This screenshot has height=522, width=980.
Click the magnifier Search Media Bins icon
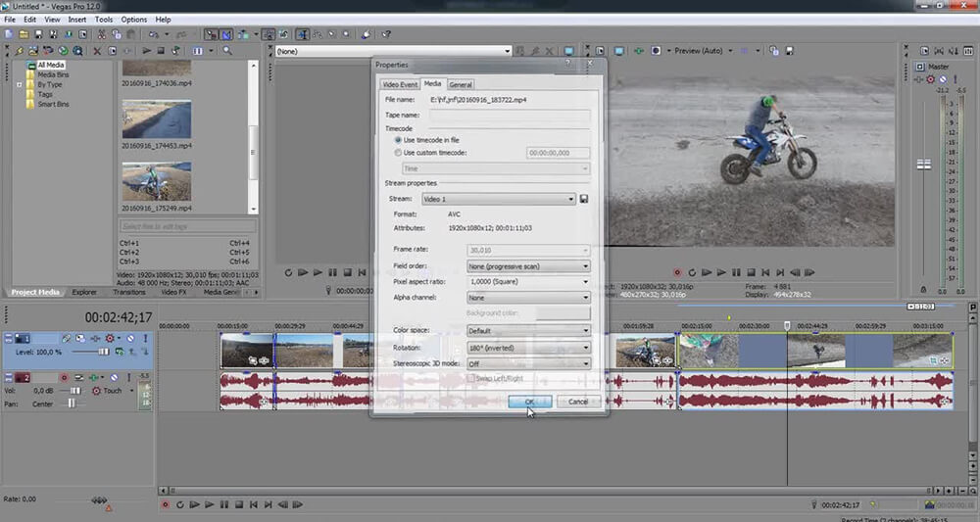tap(227, 51)
